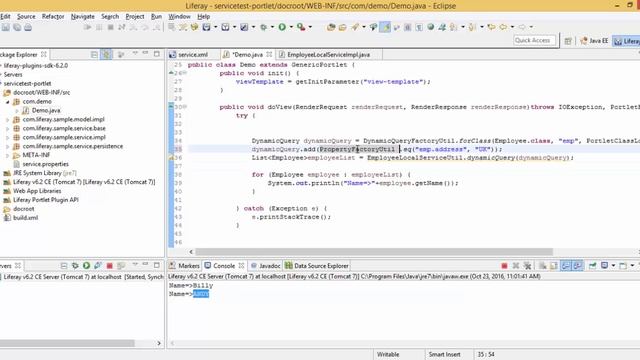Toggle Link with Editor in Package Explorer
Screen dimensions: 640x360
(x=106, y=54)
